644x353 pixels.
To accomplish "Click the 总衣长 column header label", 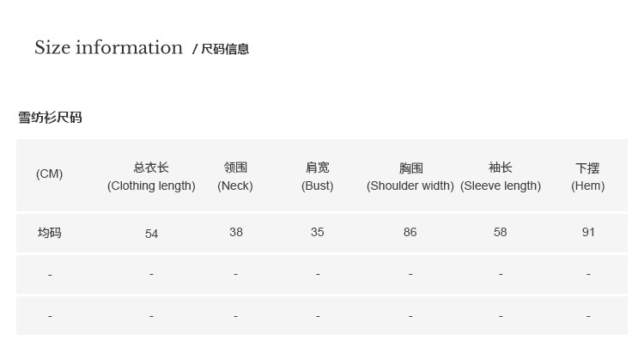I will click(151, 167).
